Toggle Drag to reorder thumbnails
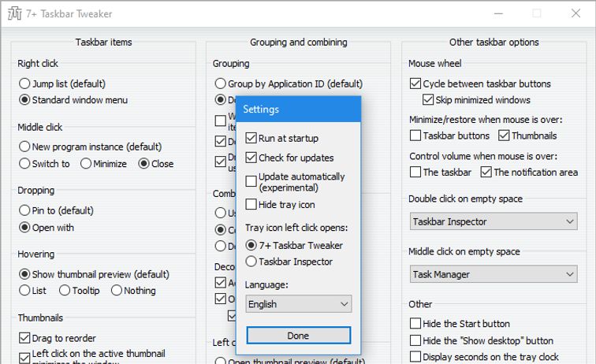This screenshot has height=364, width=596. pos(24,339)
